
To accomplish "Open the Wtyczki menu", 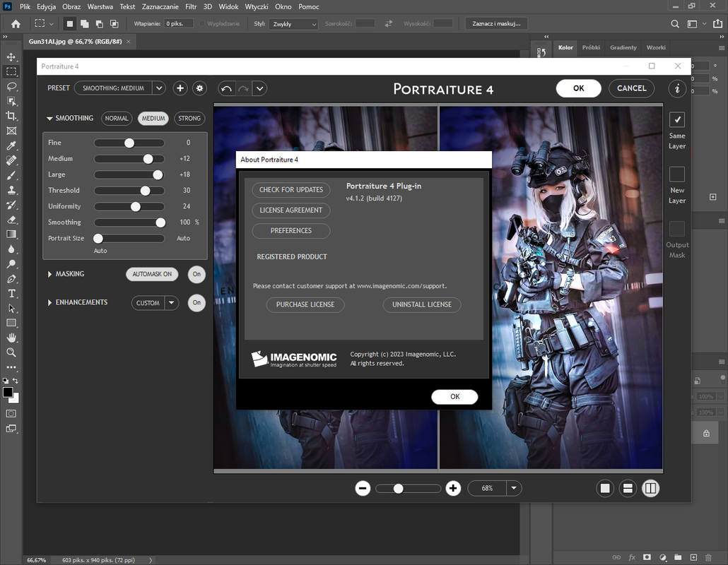I will tap(257, 6).
